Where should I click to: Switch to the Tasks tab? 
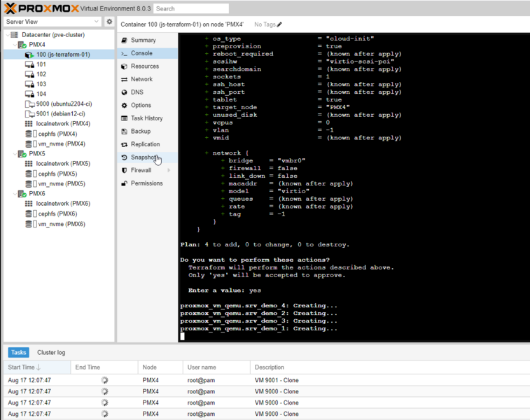click(19, 352)
